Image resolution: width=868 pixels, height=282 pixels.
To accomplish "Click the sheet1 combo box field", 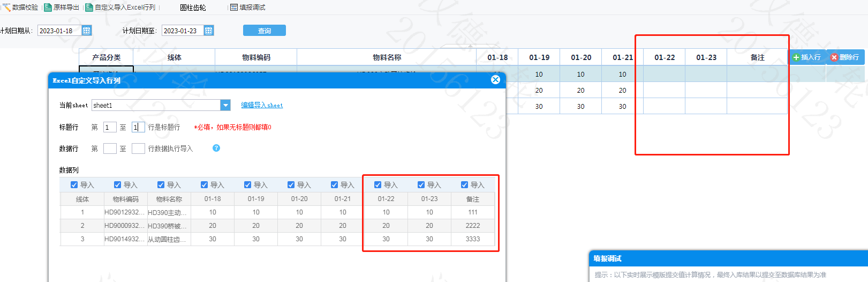I will (156, 105).
